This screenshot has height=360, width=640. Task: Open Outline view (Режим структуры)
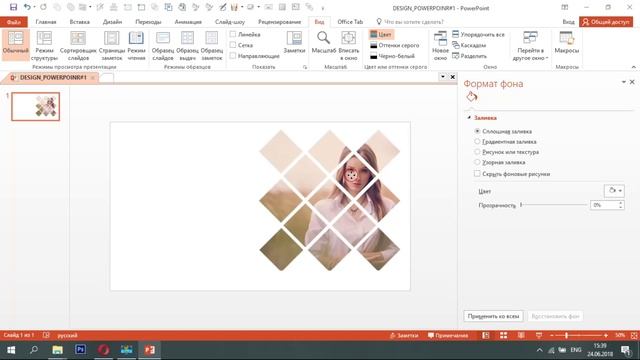[44, 46]
